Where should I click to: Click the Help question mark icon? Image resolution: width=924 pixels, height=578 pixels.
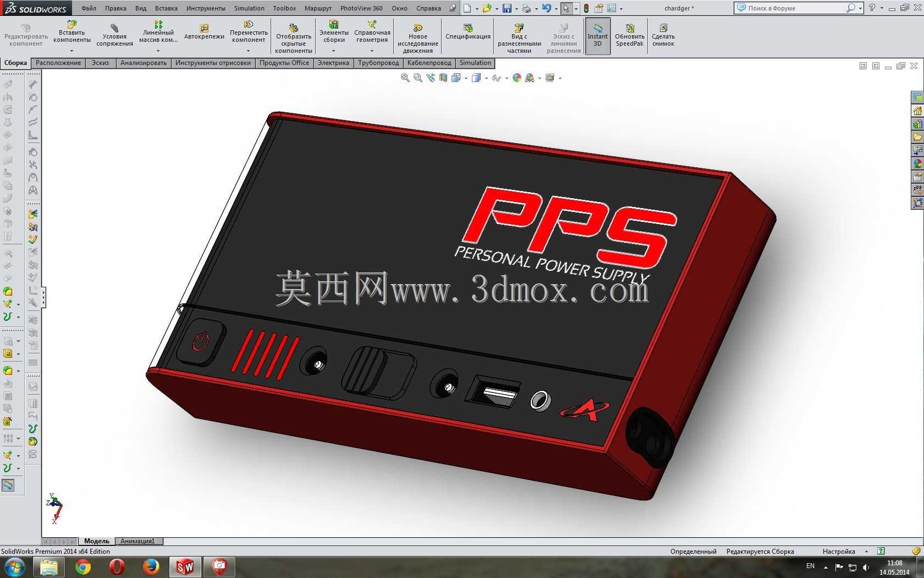(872, 8)
